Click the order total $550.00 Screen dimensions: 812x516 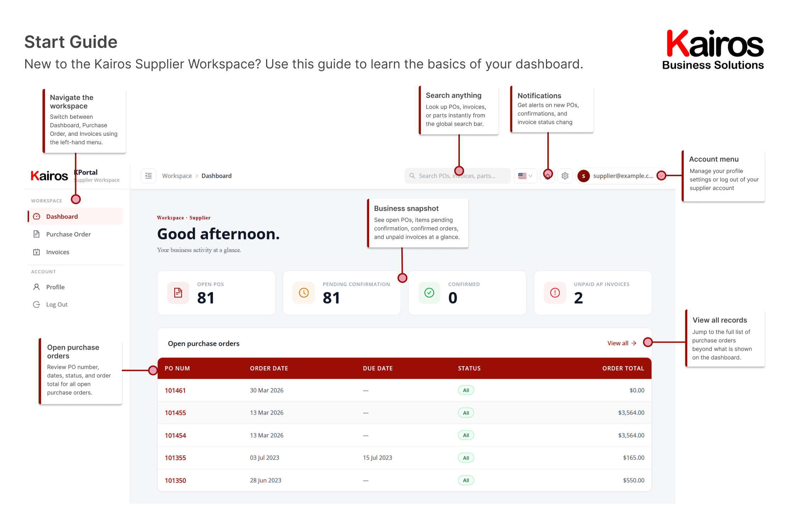[x=634, y=480]
